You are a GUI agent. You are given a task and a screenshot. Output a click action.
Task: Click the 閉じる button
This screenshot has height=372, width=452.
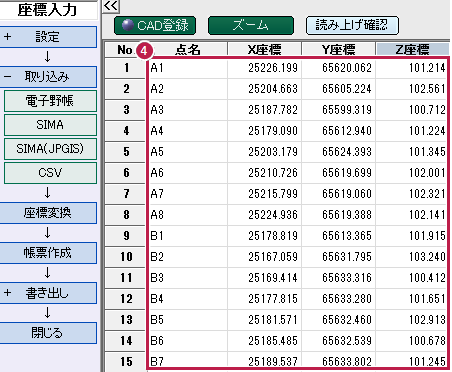[x=48, y=333]
